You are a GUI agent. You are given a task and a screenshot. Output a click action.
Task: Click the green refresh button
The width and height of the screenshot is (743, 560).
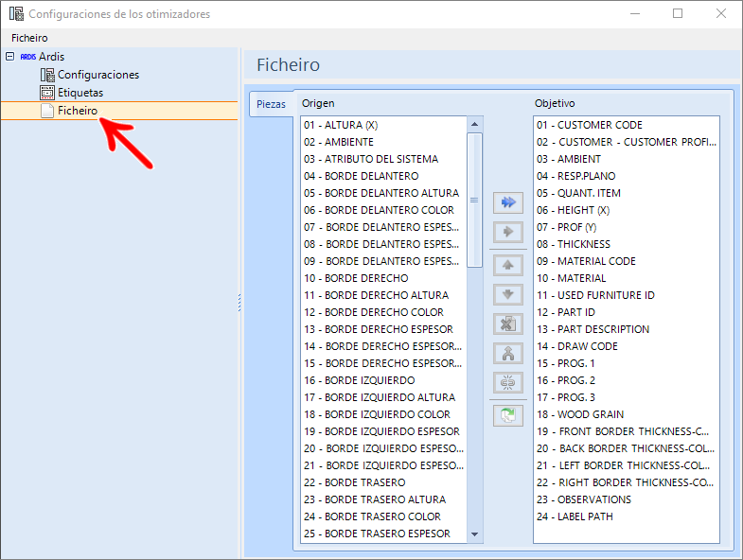click(508, 415)
